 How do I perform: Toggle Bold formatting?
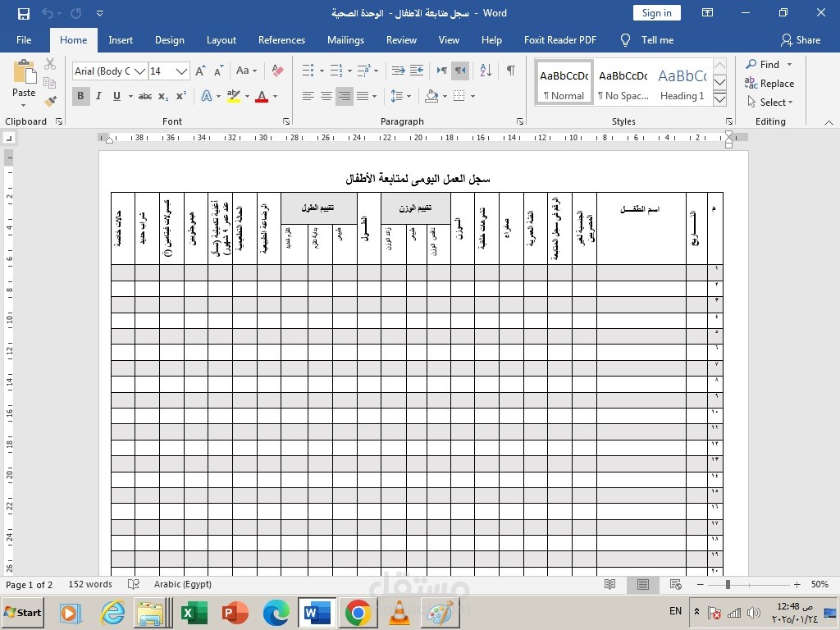click(81, 97)
